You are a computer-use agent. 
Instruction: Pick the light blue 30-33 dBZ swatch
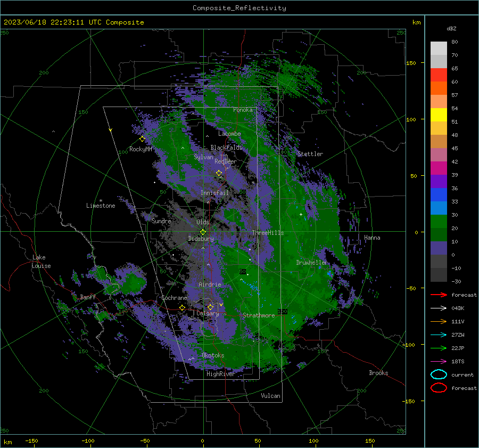[x=439, y=208]
